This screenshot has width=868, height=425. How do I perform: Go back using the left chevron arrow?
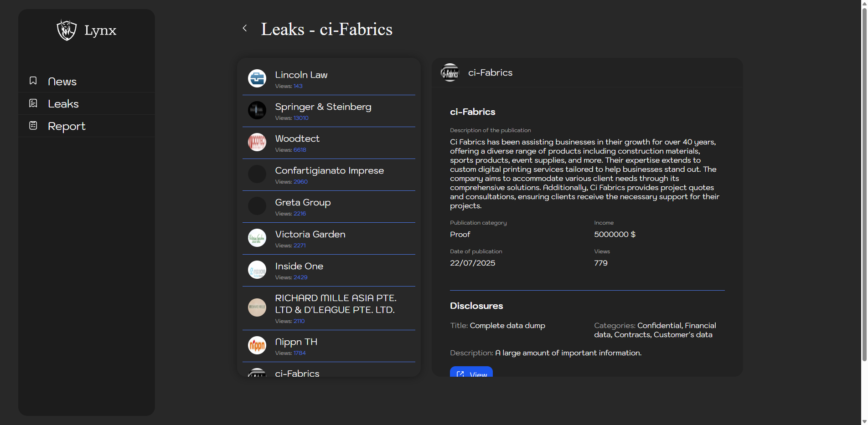(245, 28)
